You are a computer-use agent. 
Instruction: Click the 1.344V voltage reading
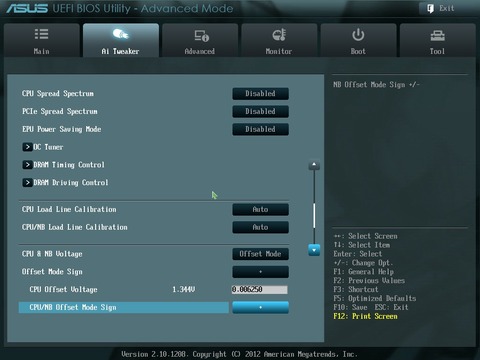pyautogui.click(x=184, y=289)
